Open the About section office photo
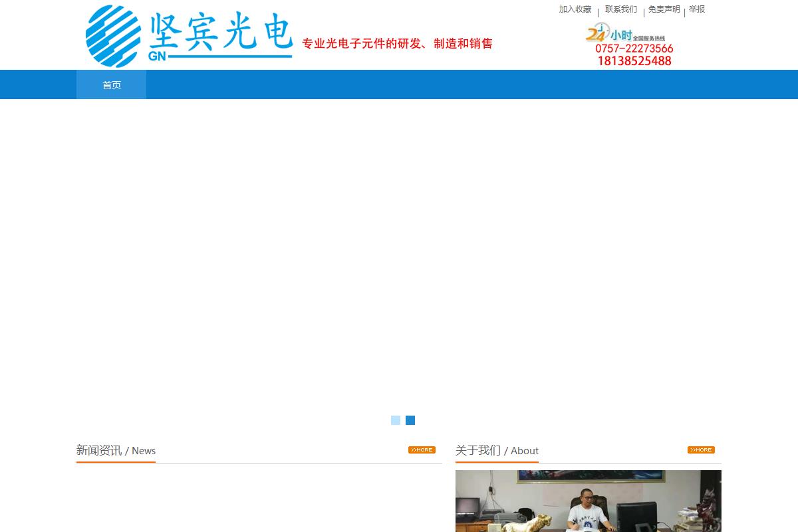798x532 pixels. tap(588, 502)
